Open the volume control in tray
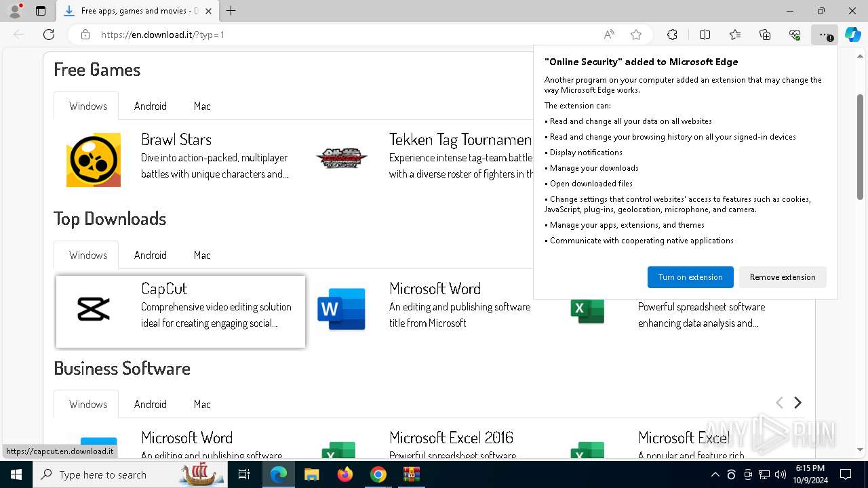 coord(781,474)
